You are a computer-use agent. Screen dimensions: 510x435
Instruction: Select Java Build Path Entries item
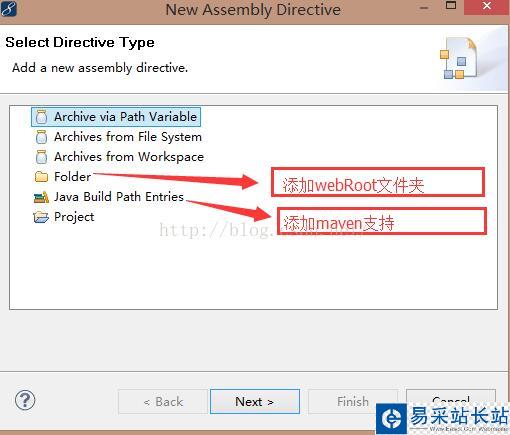[x=119, y=197]
